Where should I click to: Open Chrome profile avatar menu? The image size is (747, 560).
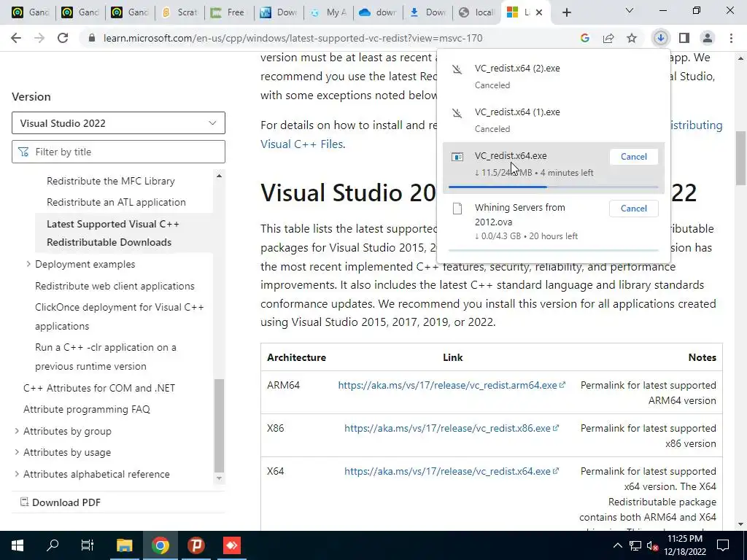coord(708,38)
